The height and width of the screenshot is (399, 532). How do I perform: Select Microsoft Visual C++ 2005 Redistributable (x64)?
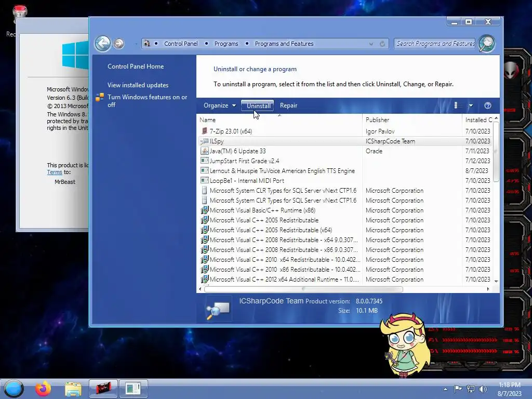pyautogui.click(x=345, y=230)
